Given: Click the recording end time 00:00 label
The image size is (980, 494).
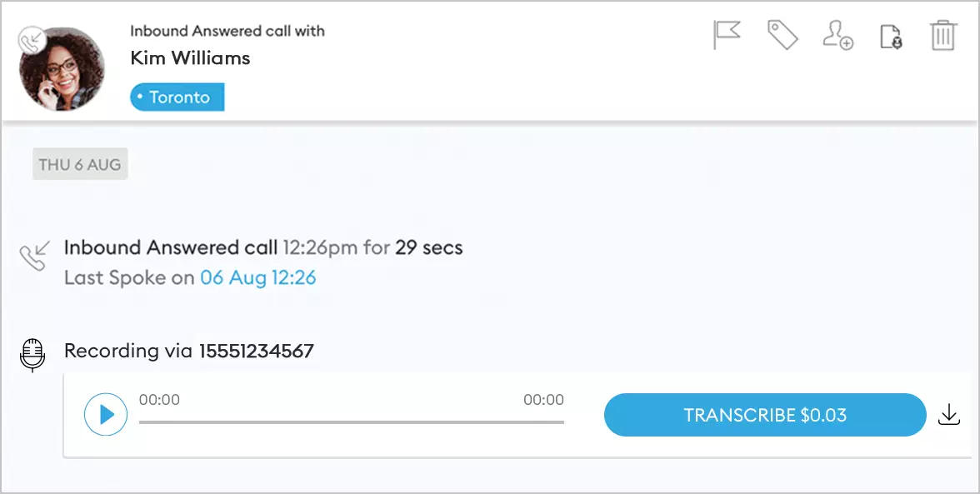Looking at the screenshot, I should (x=543, y=400).
